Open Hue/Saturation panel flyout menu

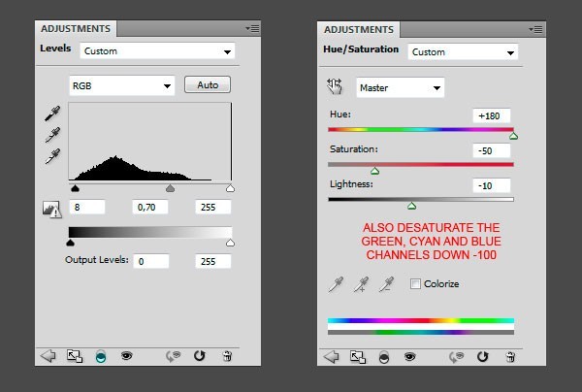(x=536, y=29)
